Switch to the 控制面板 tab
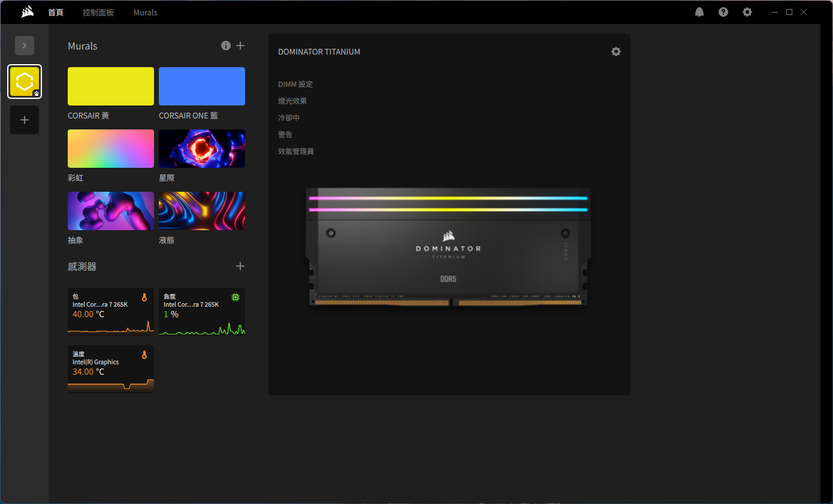Image resolution: width=833 pixels, height=504 pixels. pyautogui.click(x=98, y=12)
